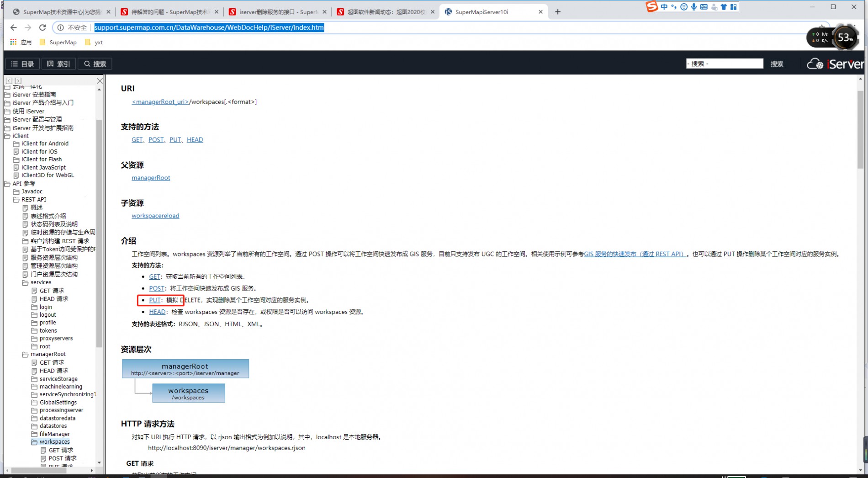Click the 搜索 button beside search box
868x478 pixels.
coord(777,64)
